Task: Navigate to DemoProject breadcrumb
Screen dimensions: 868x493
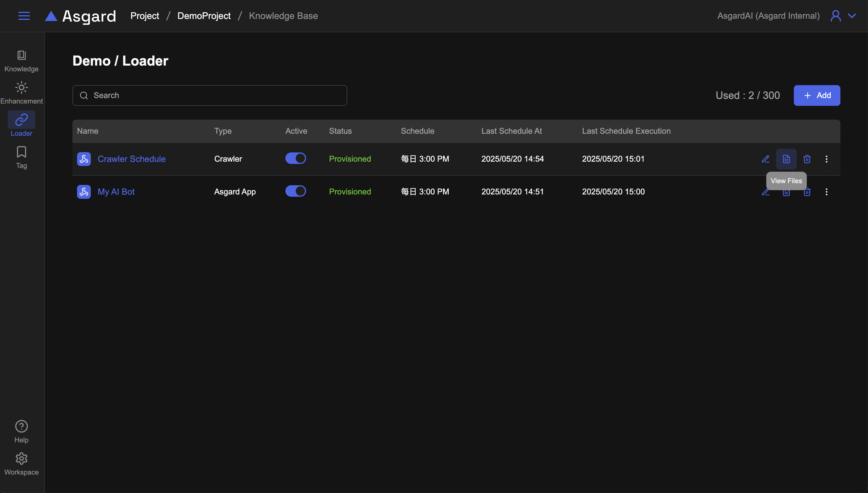Action: tap(204, 16)
